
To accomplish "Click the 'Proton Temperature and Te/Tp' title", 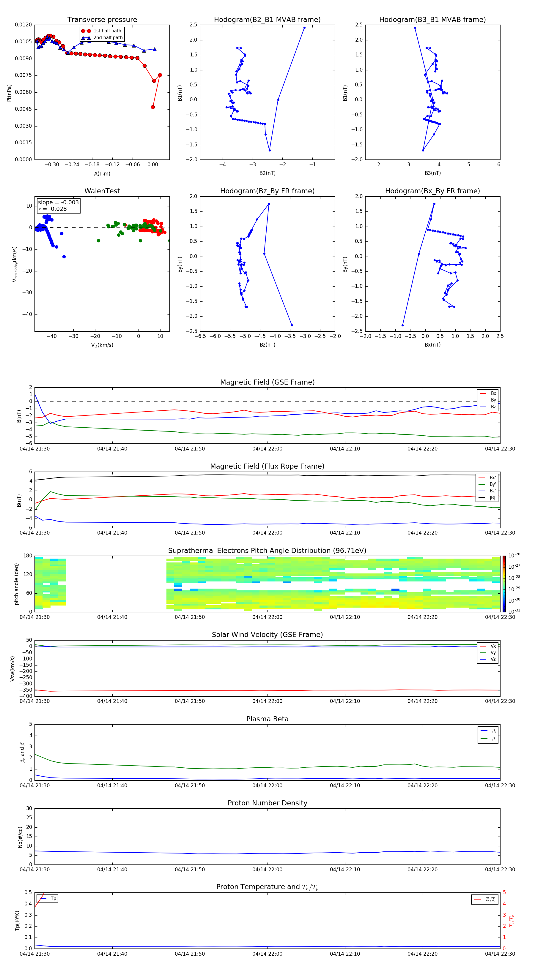I will point(267,887).
